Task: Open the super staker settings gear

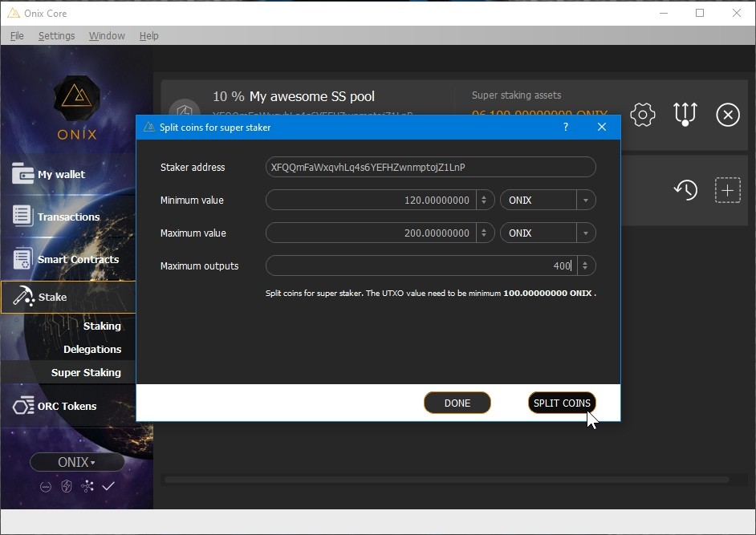Action: click(x=643, y=115)
